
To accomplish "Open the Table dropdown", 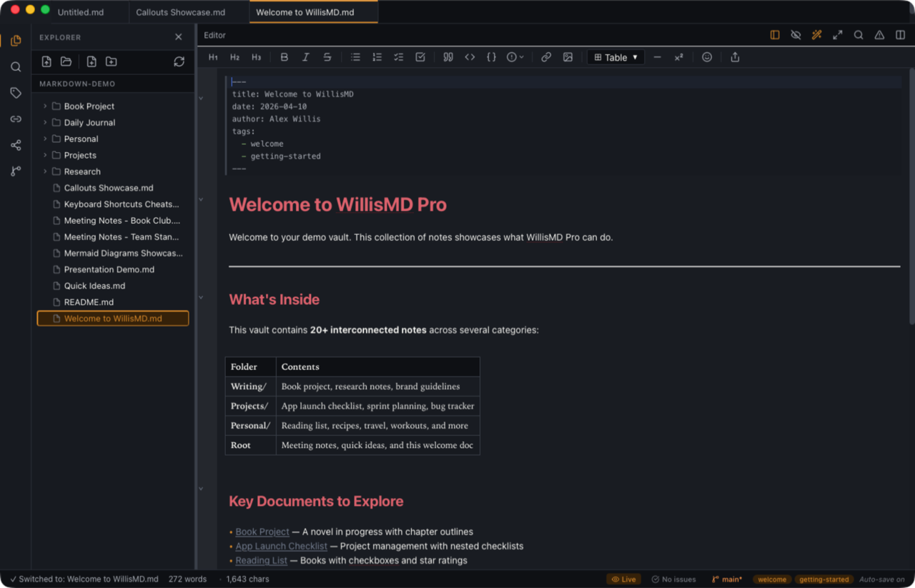I will click(615, 57).
